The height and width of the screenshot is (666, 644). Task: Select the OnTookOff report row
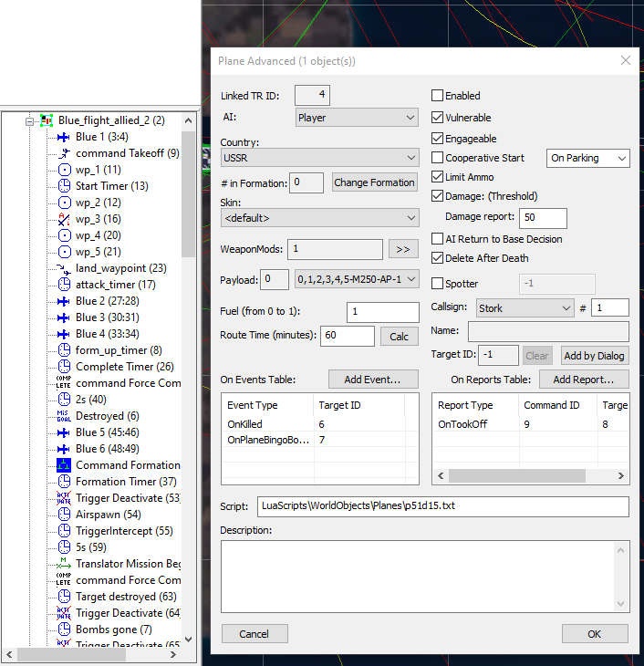click(531, 424)
